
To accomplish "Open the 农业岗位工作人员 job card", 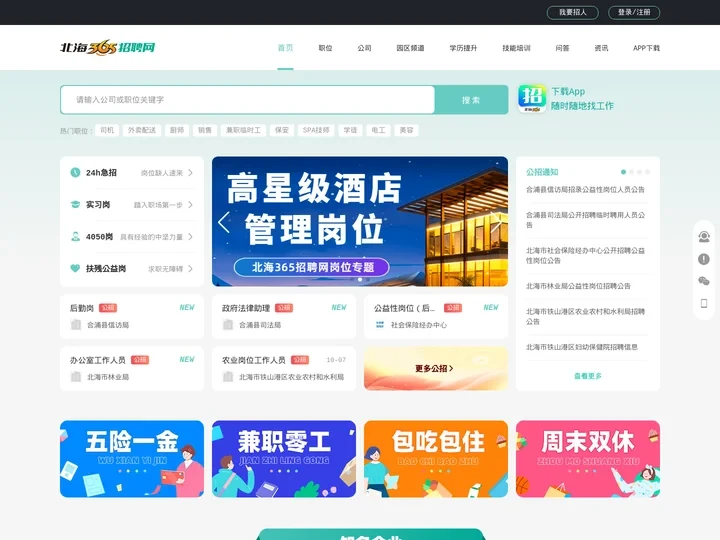I will click(x=284, y=368).
